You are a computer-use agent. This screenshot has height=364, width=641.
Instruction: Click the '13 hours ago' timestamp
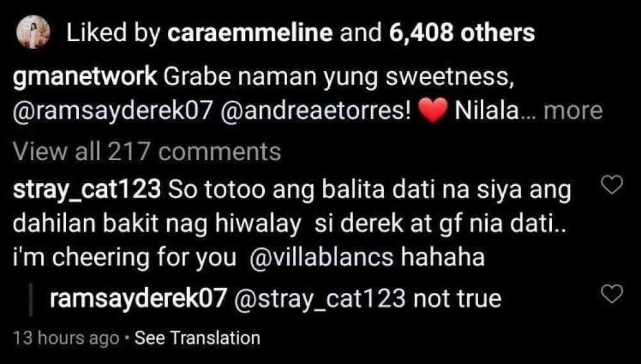click(66, 338)
